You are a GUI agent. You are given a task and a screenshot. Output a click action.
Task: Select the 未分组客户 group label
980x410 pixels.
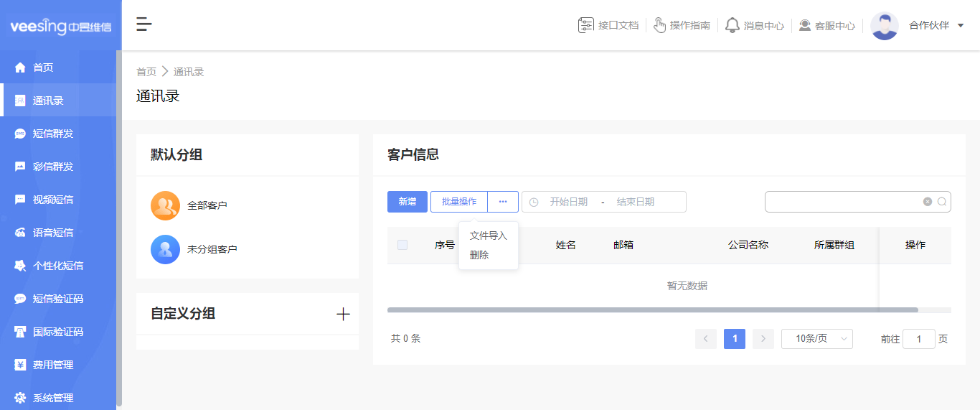(x=212, y=249)
